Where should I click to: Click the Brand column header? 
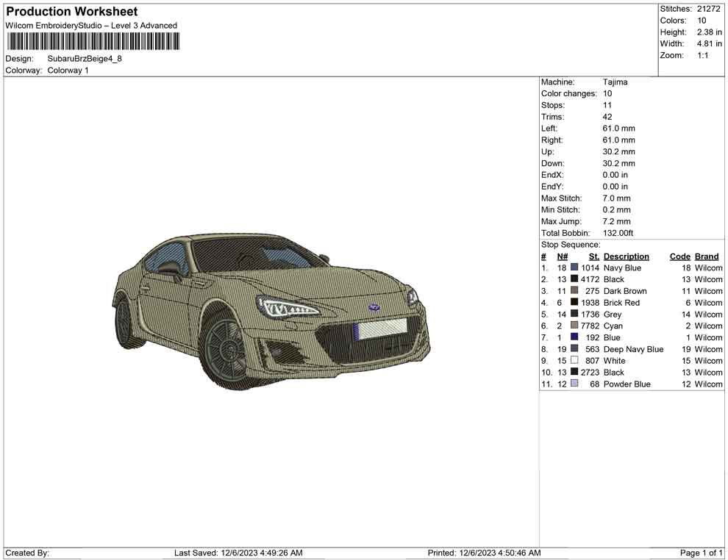click(x=706, y=256)
